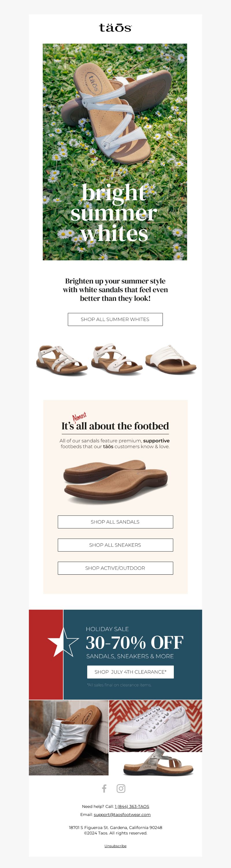Select the middle white strappy sandal thumbnail
The image size is (231, 868).
pyautogui.click(x=116, y=359)
